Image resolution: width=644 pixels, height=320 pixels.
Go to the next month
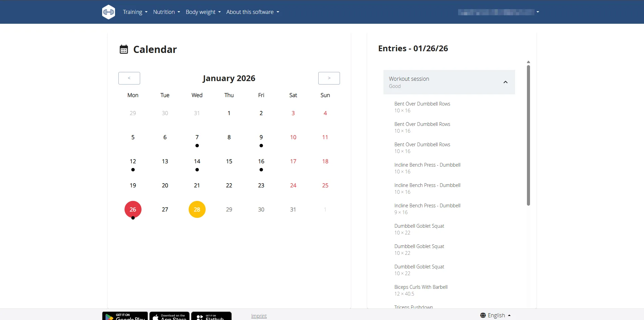[329, 78]
